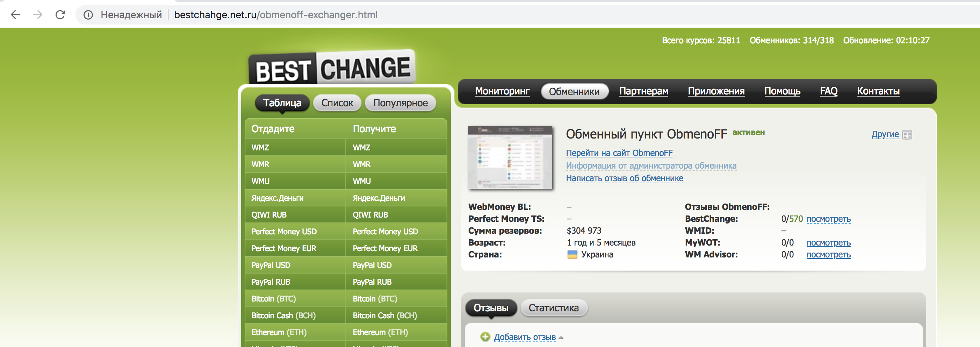Choose Bitcoin Cash (BCH) in Получите column
Screen dimensions: 980x347
[x=396, y=315]
